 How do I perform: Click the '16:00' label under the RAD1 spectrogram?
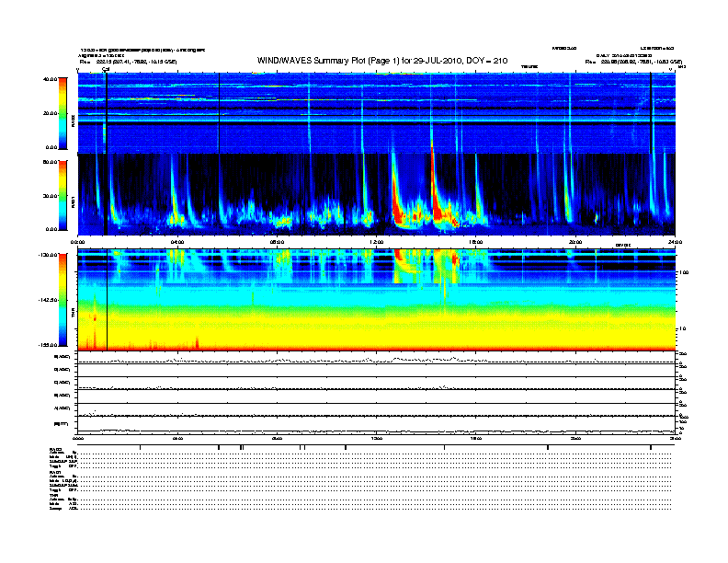476,242
